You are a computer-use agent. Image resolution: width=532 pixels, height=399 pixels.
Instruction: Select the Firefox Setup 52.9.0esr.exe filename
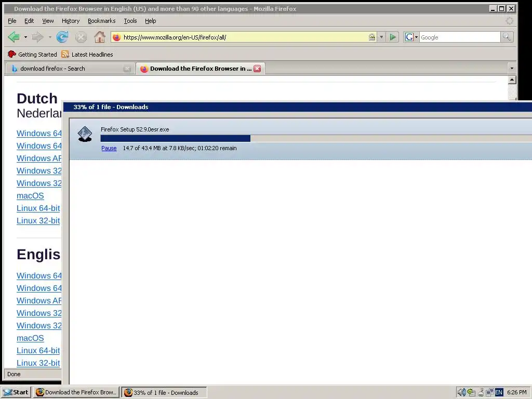point(135,129)
